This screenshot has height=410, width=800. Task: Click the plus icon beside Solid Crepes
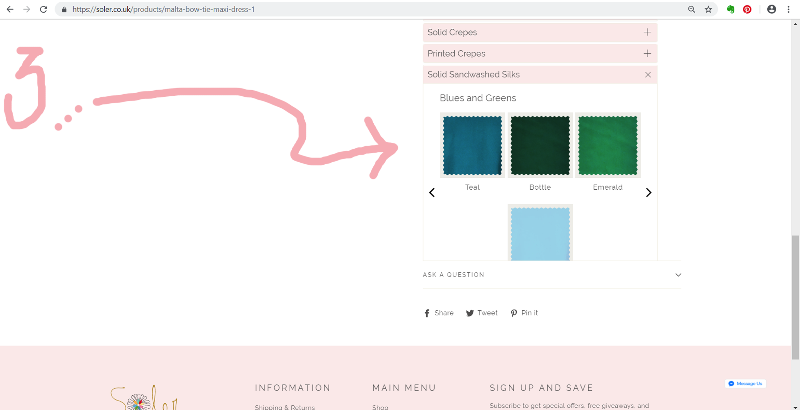tap(647, 32)
